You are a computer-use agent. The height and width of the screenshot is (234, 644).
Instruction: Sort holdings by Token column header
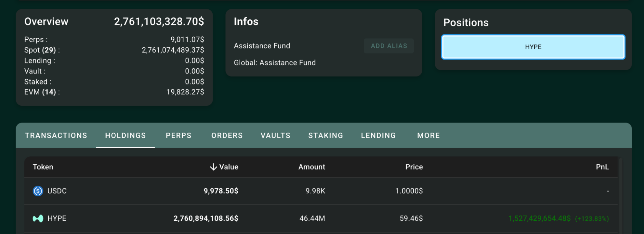(43, 167)
